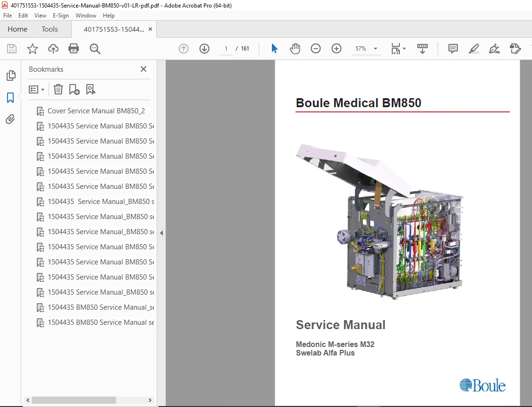Open bookmark Cover Service Manual BM850_2

[96, 111]
